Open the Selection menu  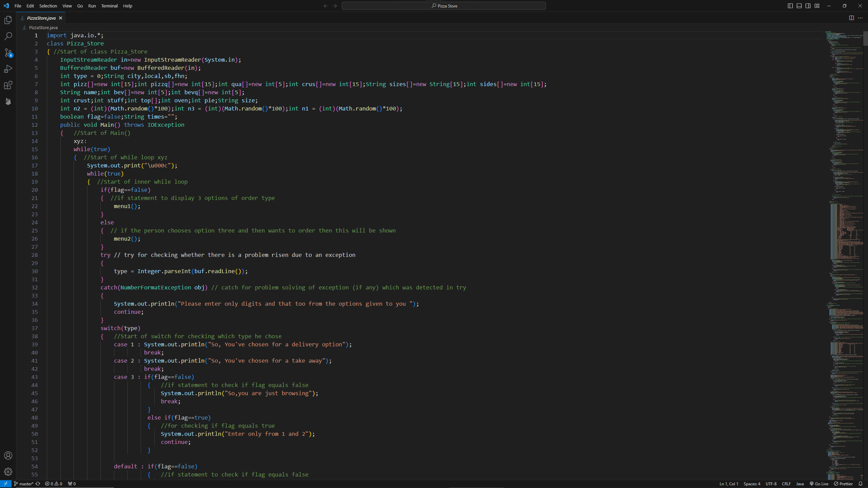tap(48, 6)
